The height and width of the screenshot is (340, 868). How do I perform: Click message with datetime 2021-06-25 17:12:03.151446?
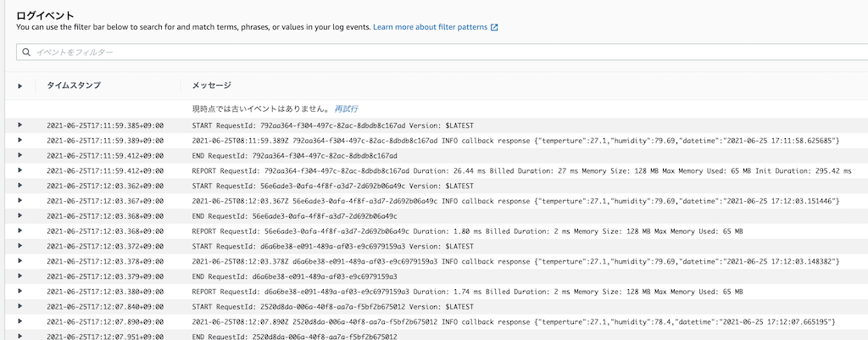[x=516, y=201]
